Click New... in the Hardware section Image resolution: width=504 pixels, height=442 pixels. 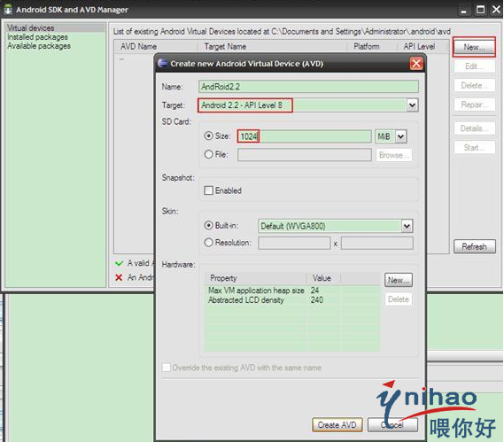[399, 280]
